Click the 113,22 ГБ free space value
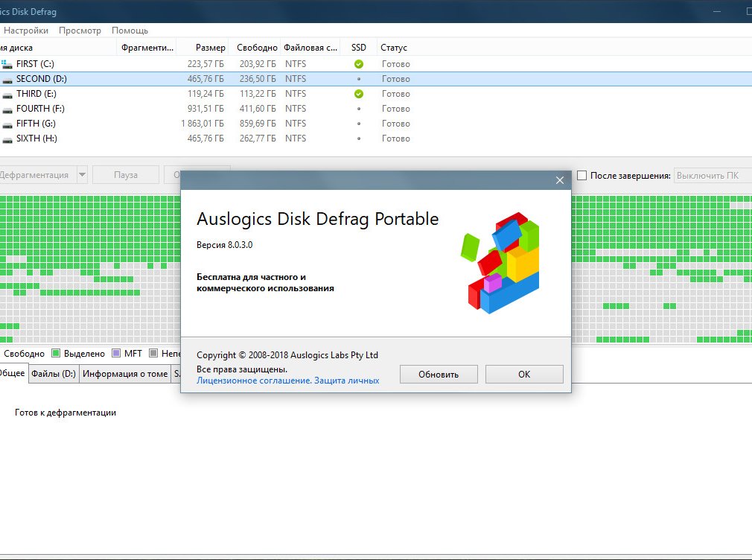Viewport: 752px width, 560px height. pyautogui.click(x=258, y=94)
